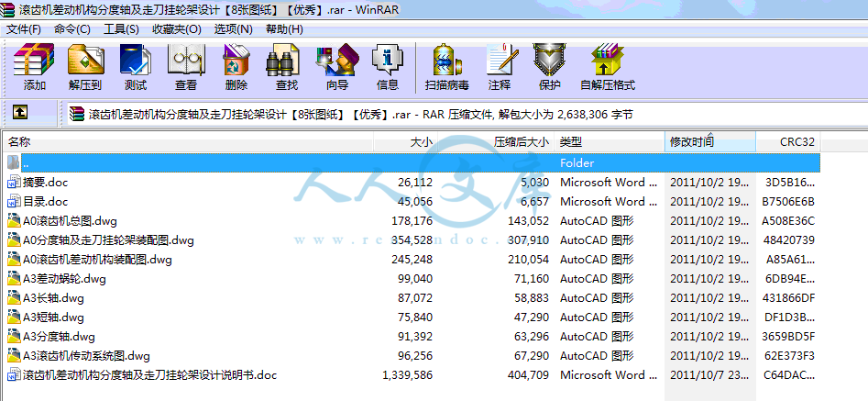Screen dimensions: 868x401
Task: Click the 保护 (Protect) shield icon
Action: (x=549, y=61)
